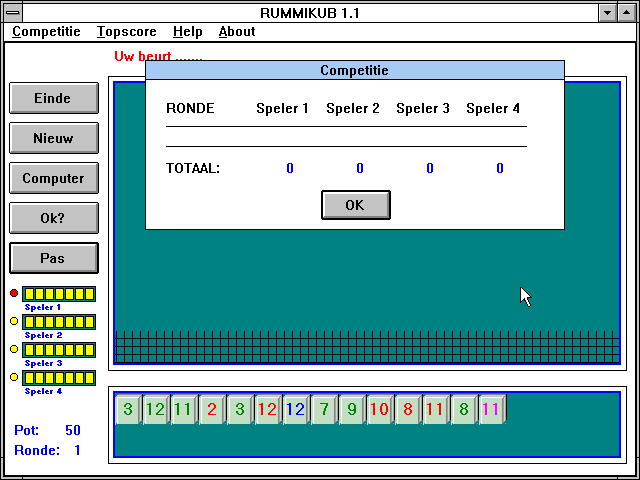Click the grid area on the game board
Screen dimensions: 640x480
click(x=366, y=347)
